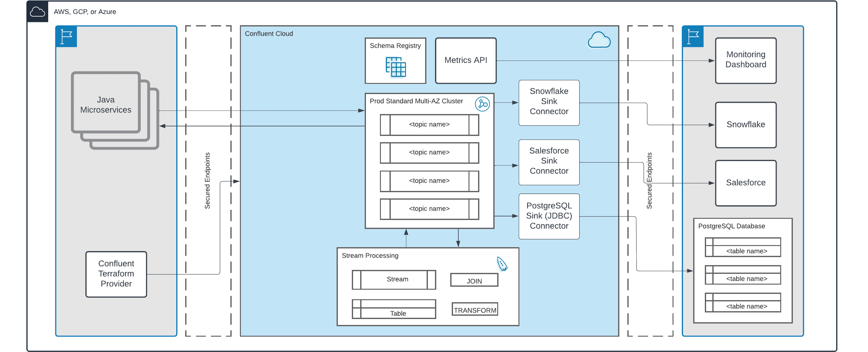
Task: Select the Salesforce destination box
Action: point(746,183)
